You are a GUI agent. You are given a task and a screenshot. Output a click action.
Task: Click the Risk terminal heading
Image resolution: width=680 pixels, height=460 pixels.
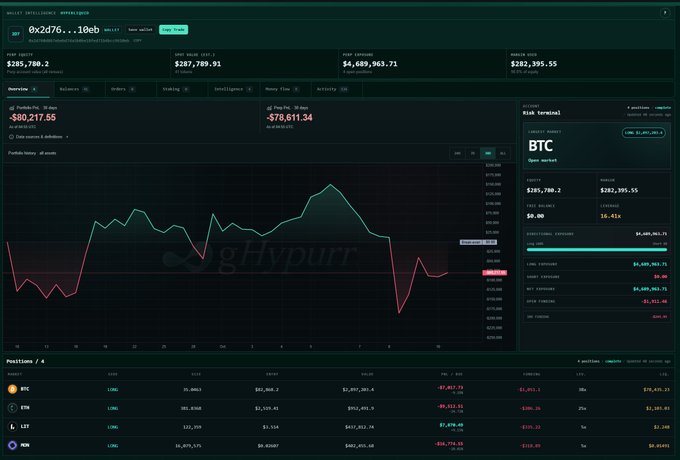(541, 113)
